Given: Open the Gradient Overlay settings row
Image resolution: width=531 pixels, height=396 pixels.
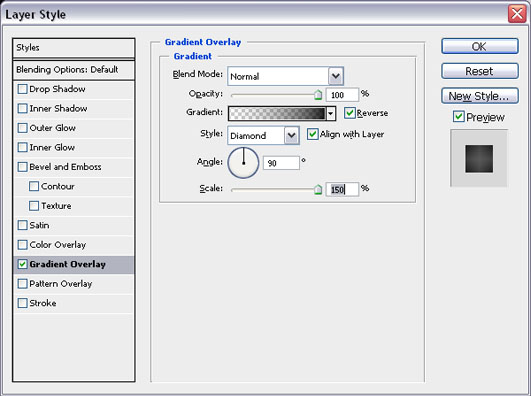Looking at the screenshot, I should (73, 264).
